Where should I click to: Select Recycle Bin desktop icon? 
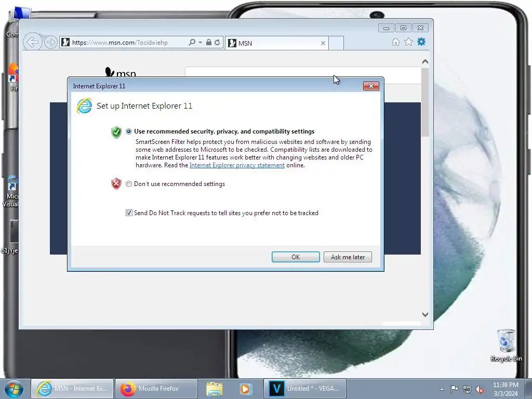click(506, 345)
